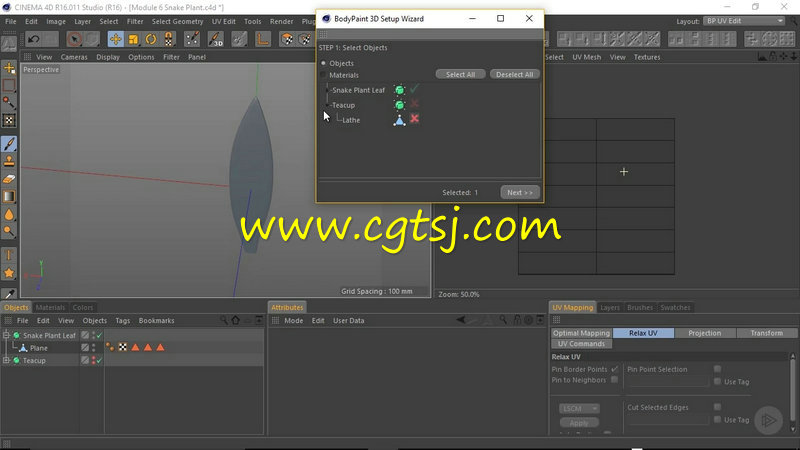Image resolution: width=800 pixels, height=450 pixels.
Task: Expand the Teacup tree node in Objects
Action: 6,360
